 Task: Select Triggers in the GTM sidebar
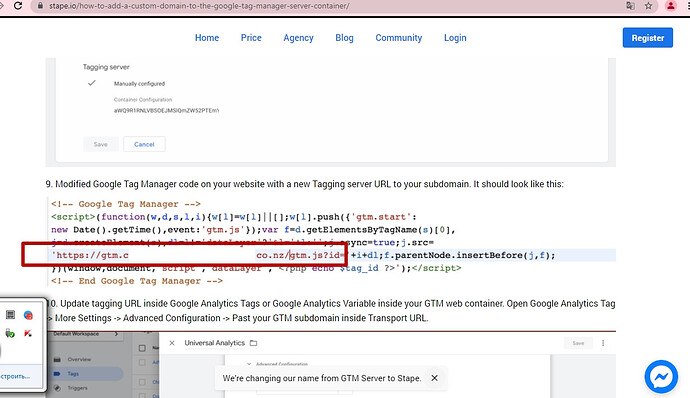tap(77, 388)
